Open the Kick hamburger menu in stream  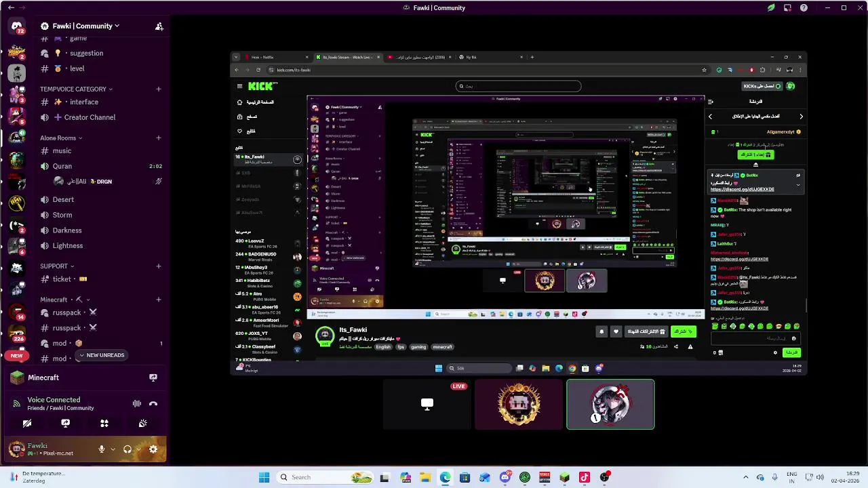(x=239, y=86)
